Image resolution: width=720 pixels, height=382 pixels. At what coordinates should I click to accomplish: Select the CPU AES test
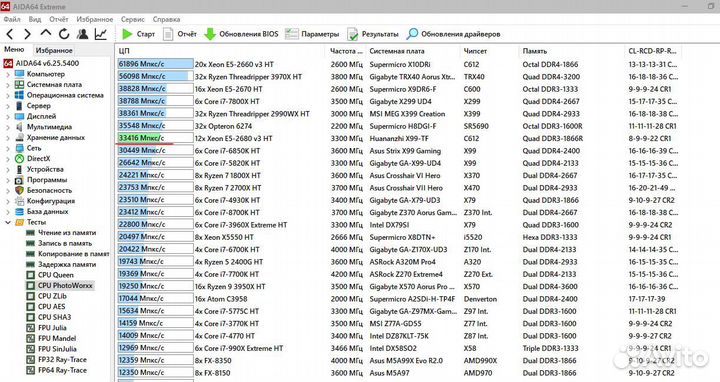tap(51, 306)
